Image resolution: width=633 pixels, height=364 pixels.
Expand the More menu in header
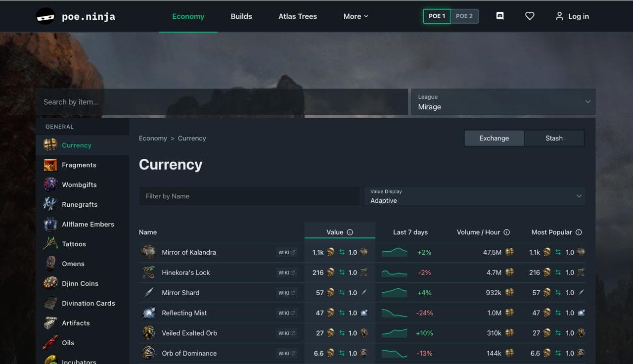356,16
